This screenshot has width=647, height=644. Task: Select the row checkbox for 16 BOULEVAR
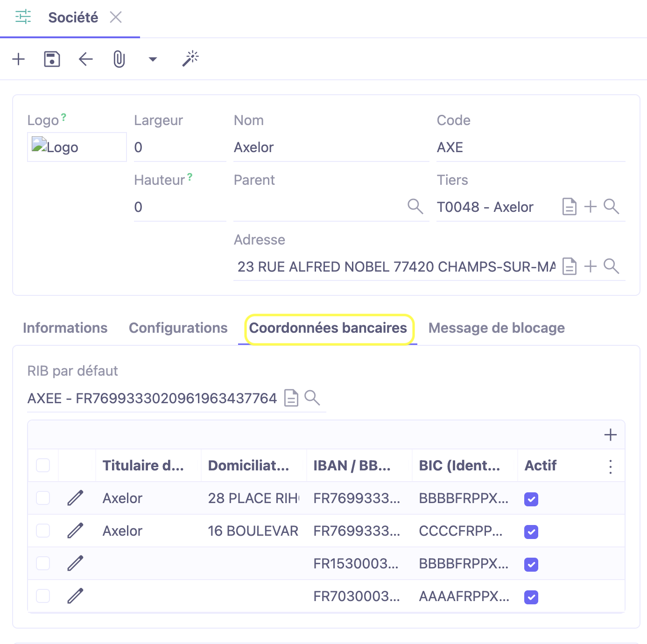click(43, 531)
